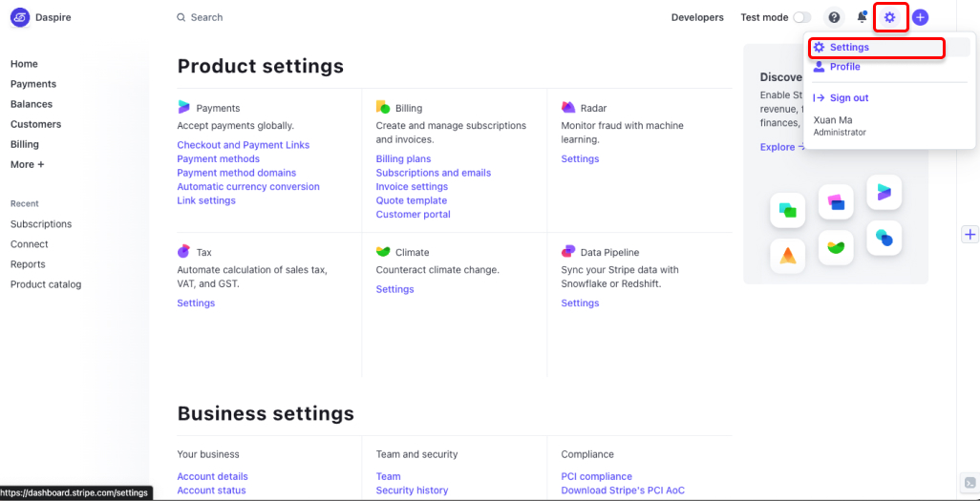The height and width of the screenshot is (501, 980).
Task: Select Settings in the dropdown menu
Action: pyautogui.click(x=849, y=48)
